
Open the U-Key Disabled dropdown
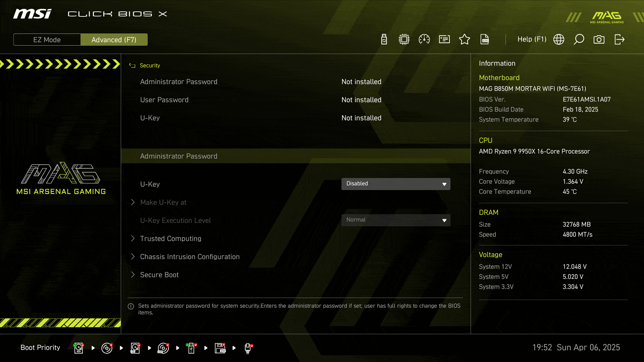(396, 184)
